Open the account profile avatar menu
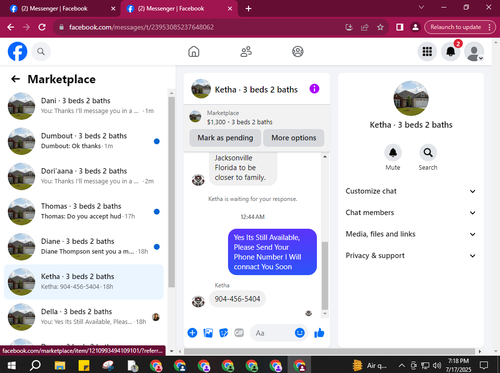 coord(474,52)
